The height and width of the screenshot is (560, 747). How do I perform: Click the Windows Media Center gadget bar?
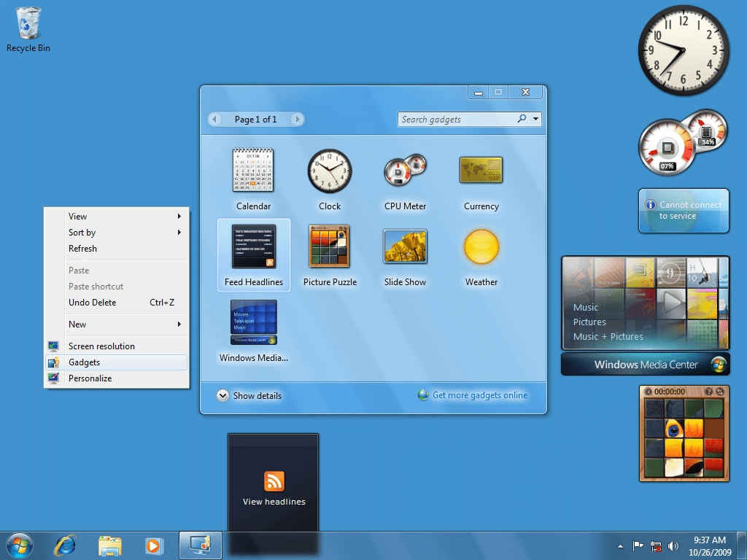646,365
